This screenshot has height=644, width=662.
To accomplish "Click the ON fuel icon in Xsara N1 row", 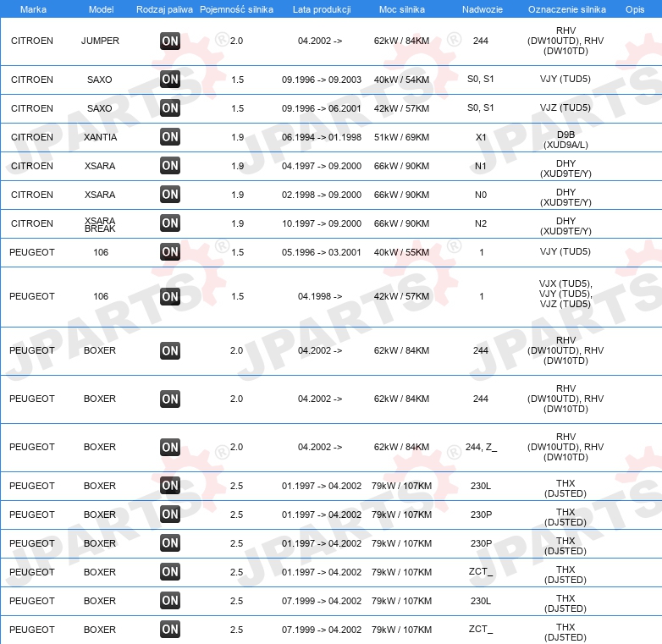I will [x=170, y=165].
